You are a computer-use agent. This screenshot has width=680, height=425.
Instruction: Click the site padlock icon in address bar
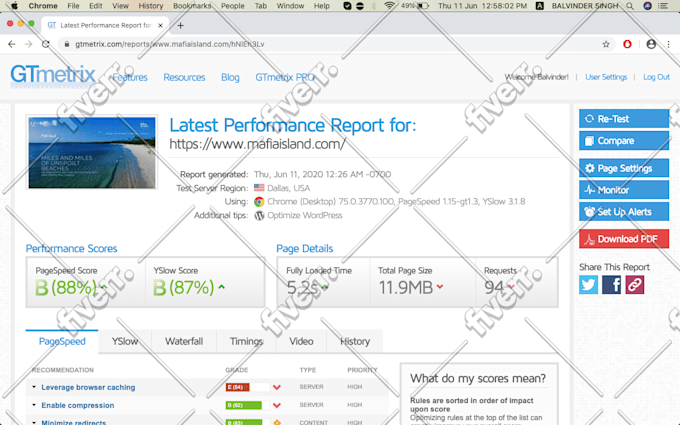point(67,44)
